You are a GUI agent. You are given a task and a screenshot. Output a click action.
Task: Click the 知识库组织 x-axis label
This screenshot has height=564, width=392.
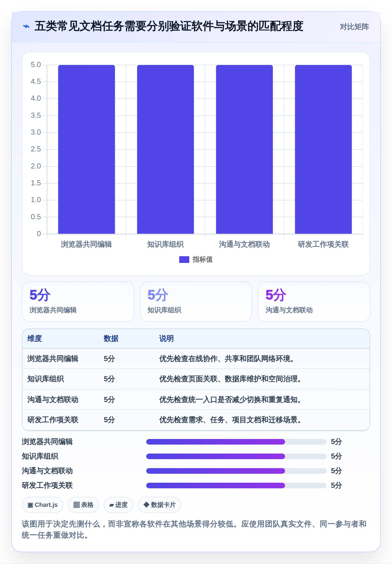tap(165, 244)
